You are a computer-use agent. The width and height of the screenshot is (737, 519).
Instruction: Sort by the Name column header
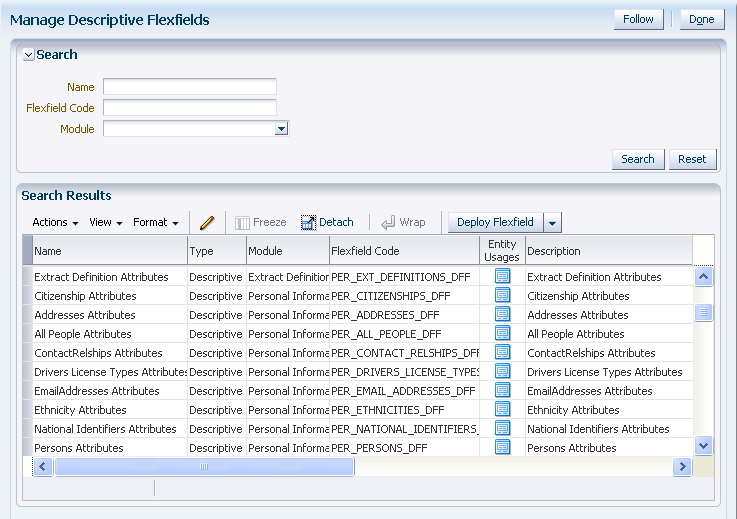pyautogui.click(x=110, y=251)
